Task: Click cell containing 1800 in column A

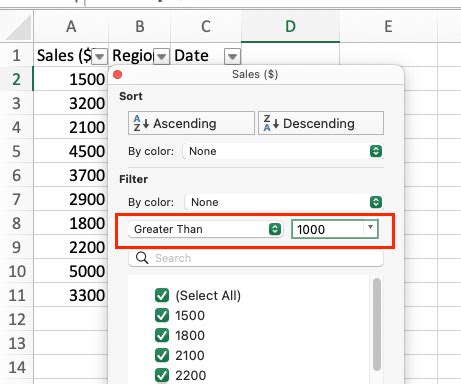Action: (x=71, y=223)
